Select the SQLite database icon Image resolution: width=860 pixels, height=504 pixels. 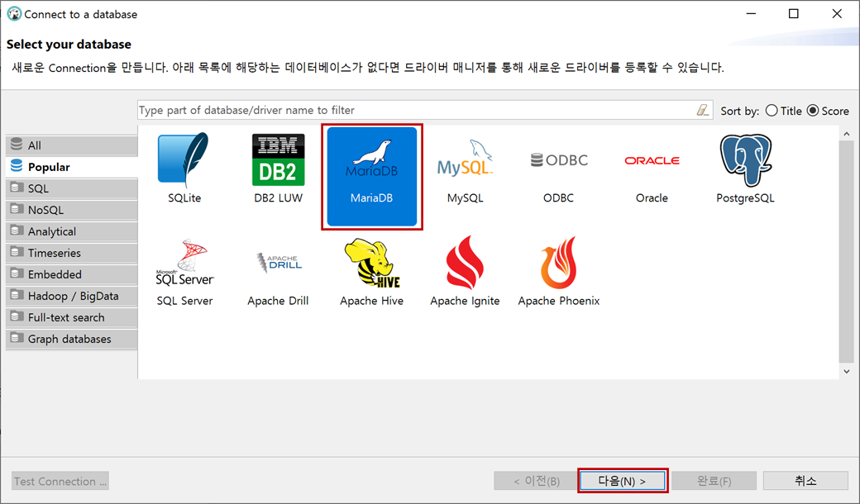point(184,160)
